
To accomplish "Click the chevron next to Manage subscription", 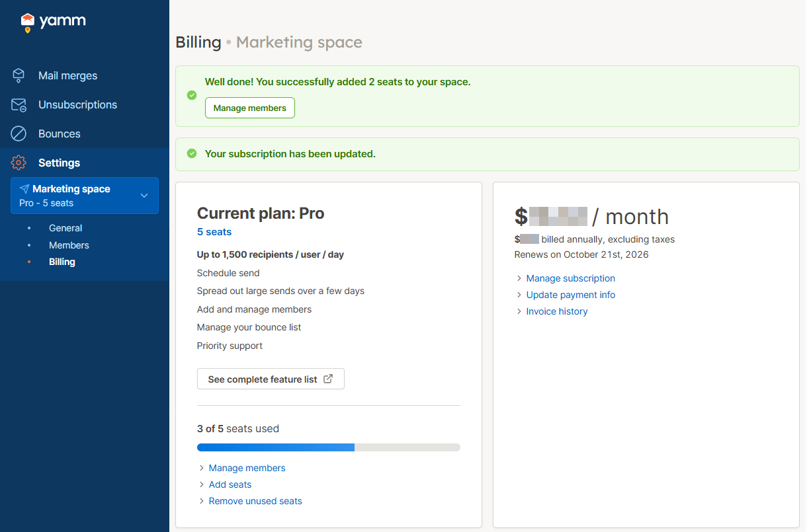I will coord(519,279).
